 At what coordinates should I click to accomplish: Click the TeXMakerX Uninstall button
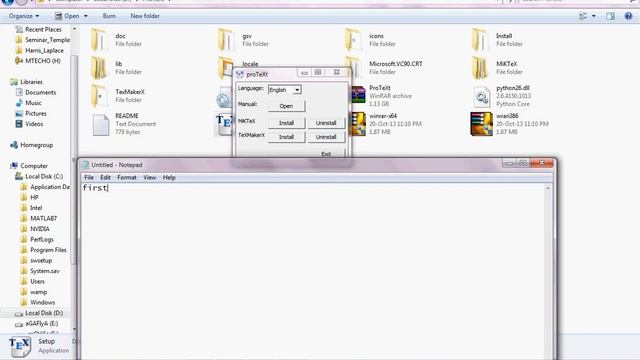point(326,137)
